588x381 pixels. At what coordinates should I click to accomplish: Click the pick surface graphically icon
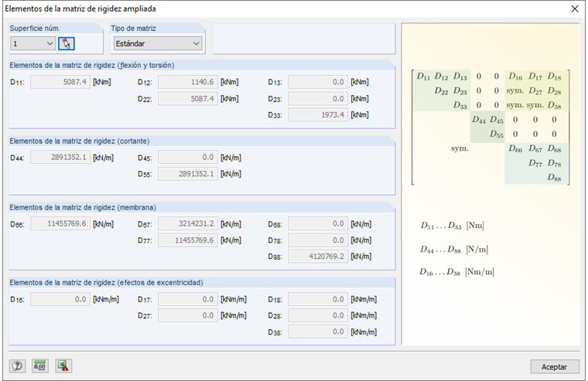pos(67,44)
